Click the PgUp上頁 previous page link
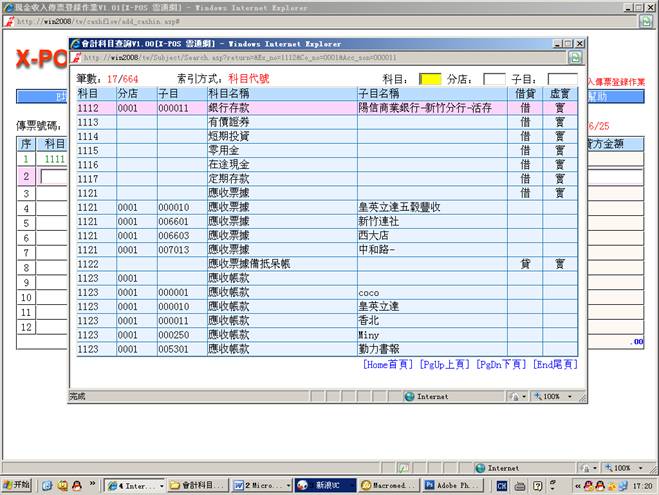The width and height of the screenshot is (659, 495). coord(444,365)
